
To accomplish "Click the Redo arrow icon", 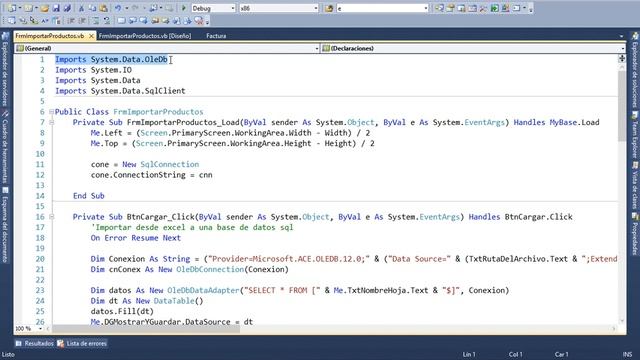I will 135,8.
